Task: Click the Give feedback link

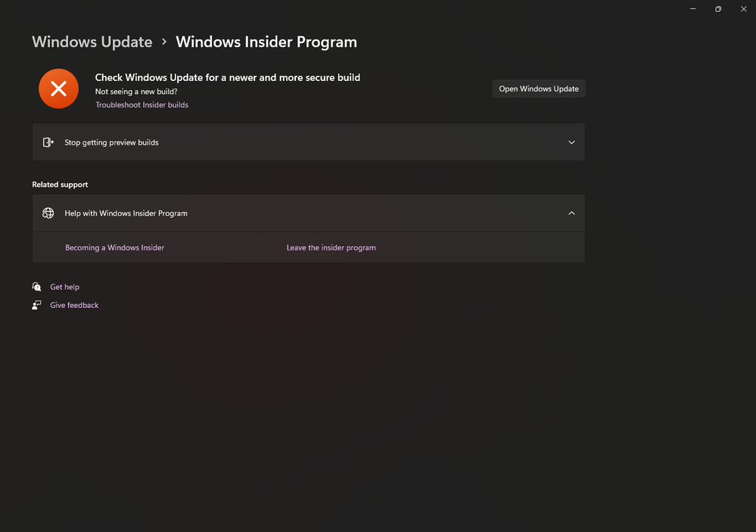Action: pyautogui.click(x=73, y=304)
